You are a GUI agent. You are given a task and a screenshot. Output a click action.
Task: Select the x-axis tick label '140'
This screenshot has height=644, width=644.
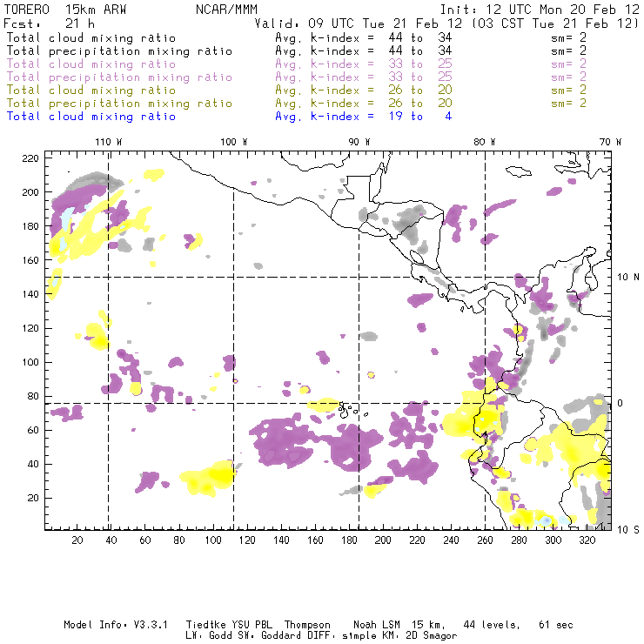[281, 540]
